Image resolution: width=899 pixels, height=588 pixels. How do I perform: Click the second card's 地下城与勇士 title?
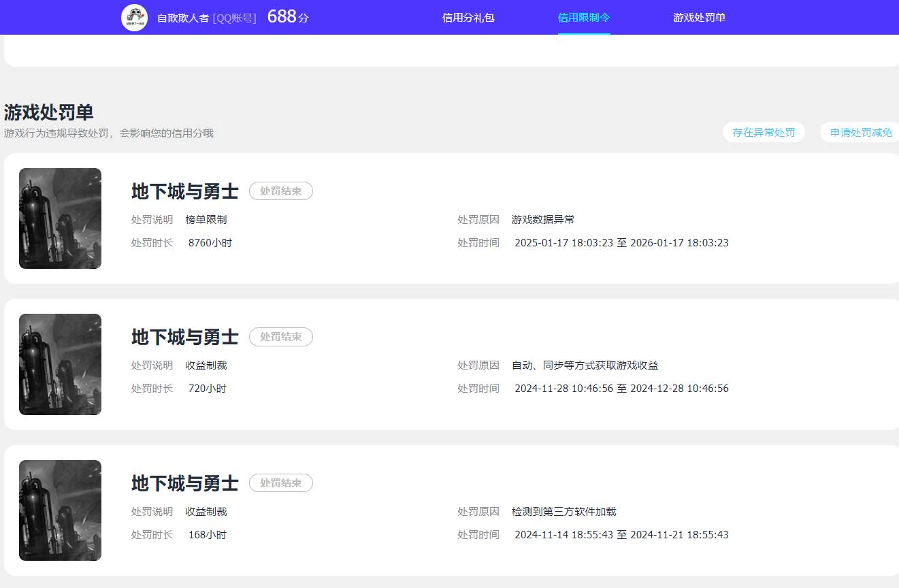[x=184, y=337]
